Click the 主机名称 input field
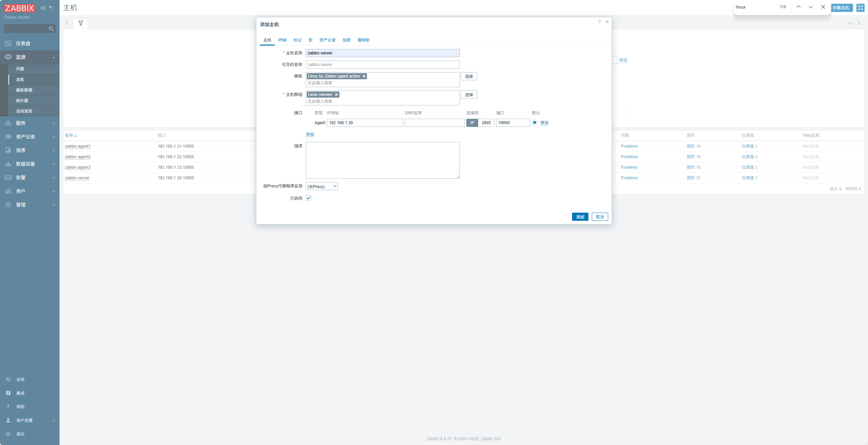Viewport: 868px width, 445px height. [383, 53]
